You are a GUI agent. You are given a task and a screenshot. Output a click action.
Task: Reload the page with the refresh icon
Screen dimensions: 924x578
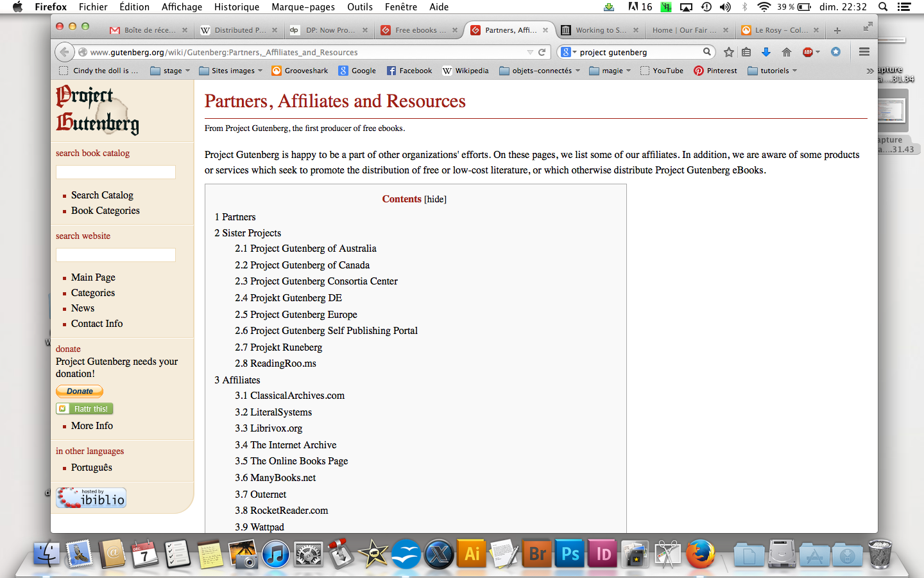click(x=542, y=52)
